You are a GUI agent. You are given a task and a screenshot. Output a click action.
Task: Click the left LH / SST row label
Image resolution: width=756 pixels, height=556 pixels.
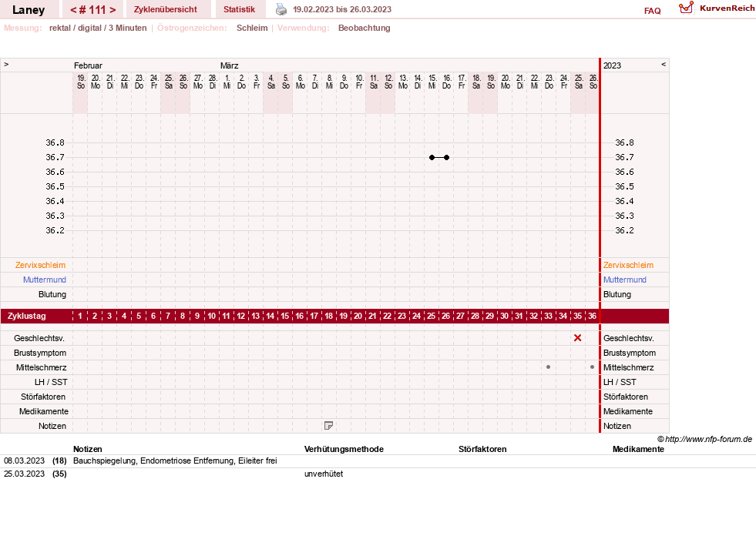[51, 382]
